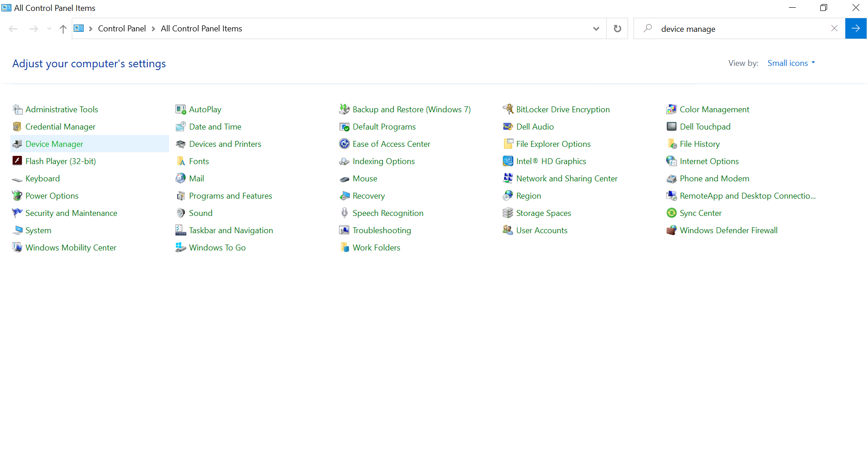Clear the search box text
The image size is (868, 460).
click(834, 29)
